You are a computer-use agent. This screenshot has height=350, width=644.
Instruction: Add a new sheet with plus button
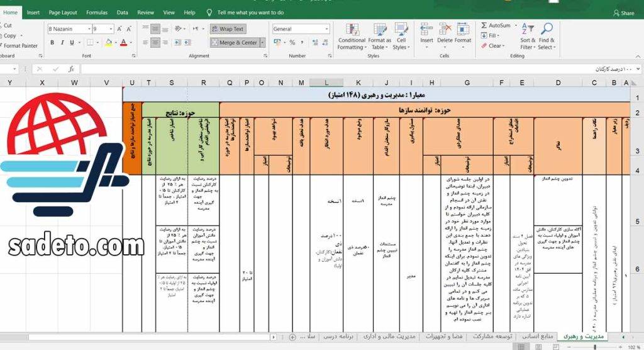(292, 337)
